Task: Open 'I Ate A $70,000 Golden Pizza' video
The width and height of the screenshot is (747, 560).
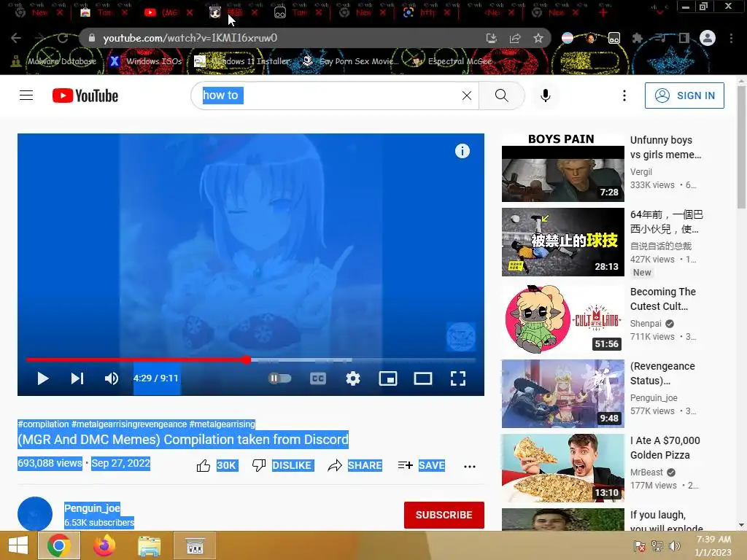Action: (562, 467)
